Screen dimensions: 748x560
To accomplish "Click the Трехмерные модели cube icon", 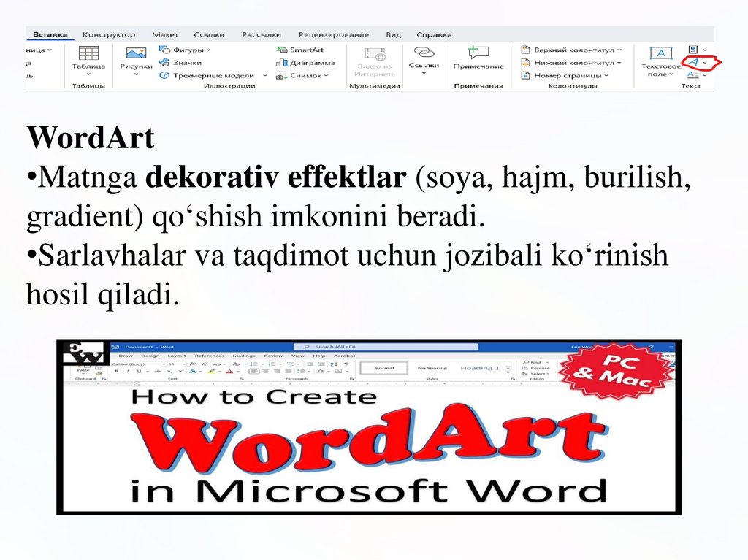I will coord(164,75).
